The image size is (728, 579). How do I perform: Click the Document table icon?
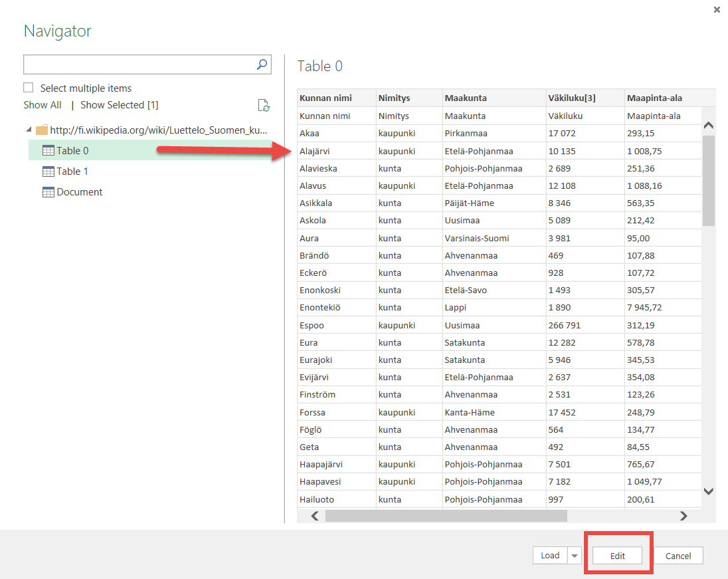coord(48,192)
